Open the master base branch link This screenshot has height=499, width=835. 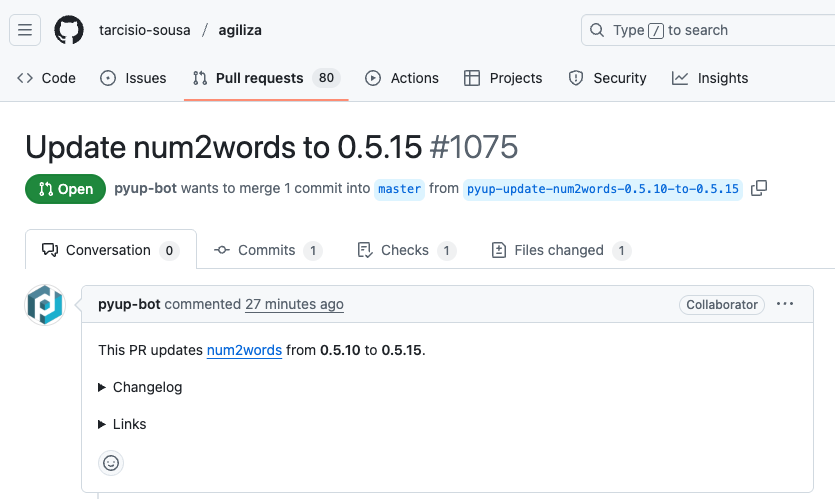[x=399, y=189]
